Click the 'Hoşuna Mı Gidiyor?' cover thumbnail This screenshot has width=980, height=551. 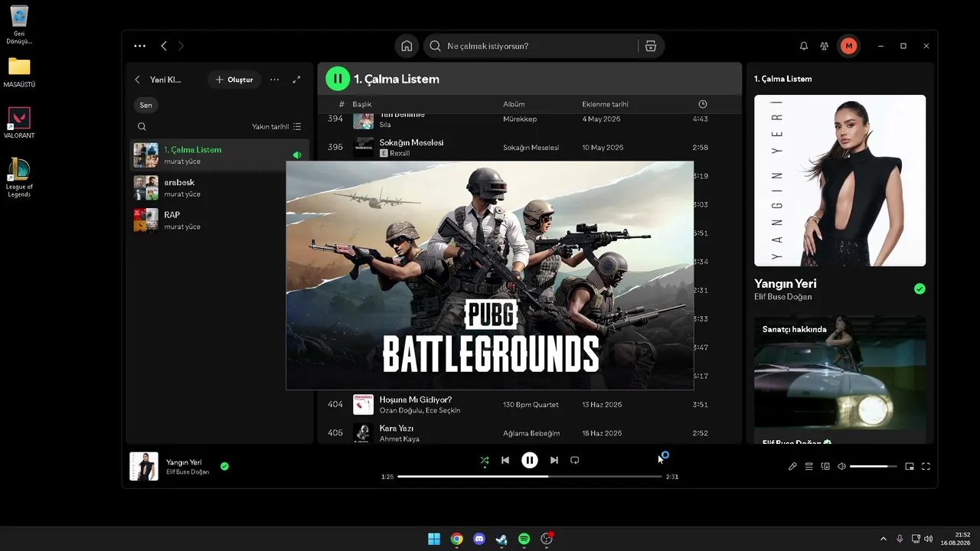363,404
